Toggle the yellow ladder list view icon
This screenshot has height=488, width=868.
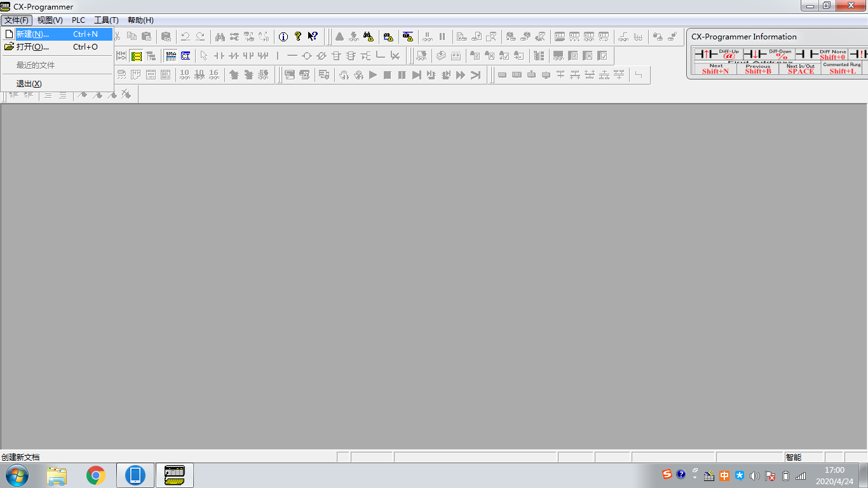(137, 56)
